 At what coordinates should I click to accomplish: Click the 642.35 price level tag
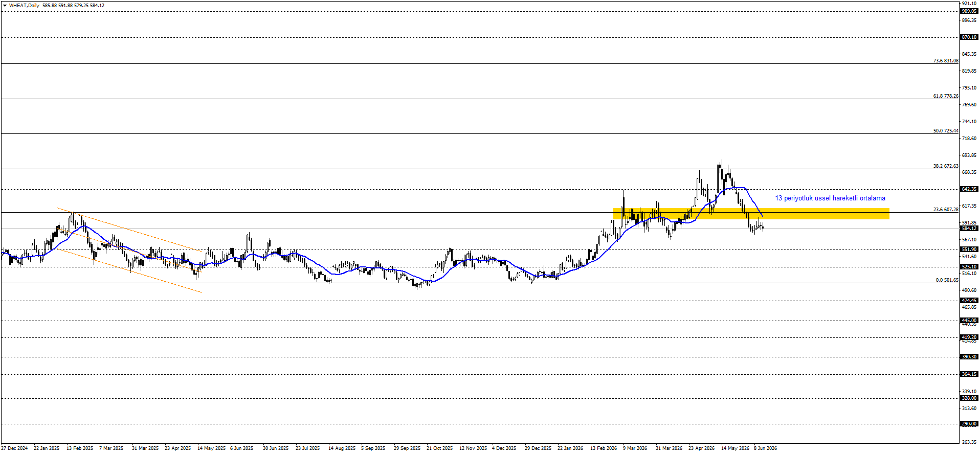[969, 189]
